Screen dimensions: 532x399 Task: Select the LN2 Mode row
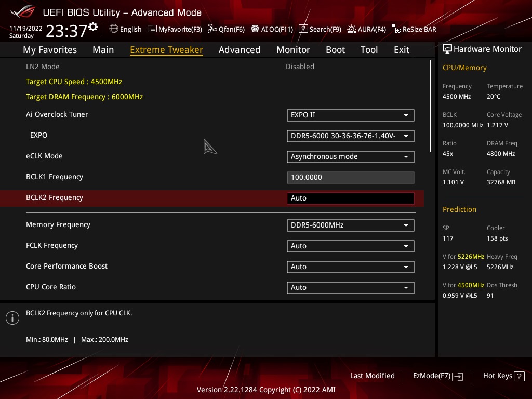click(212, 66)
